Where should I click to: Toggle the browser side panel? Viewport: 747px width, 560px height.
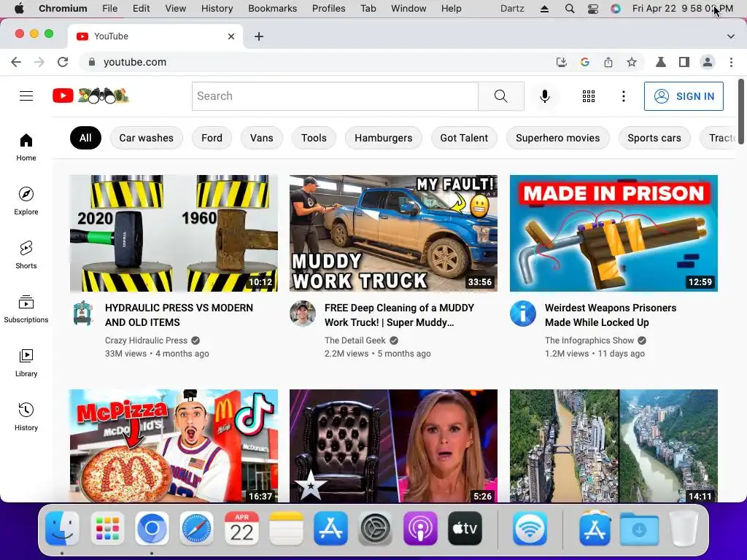684,62
